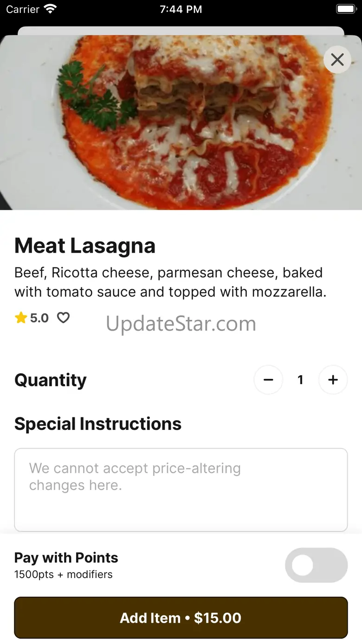Image resolution: width=362 pixels, height=644 pixels.
Task: Tap the Meat Lasagna title
Action: pyautogui.click(x=85, y=246)
